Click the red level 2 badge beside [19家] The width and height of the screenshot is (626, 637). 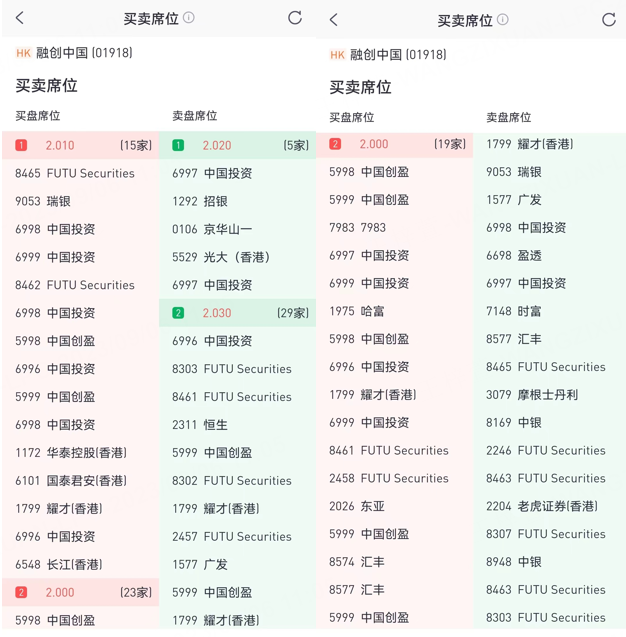coord(335,144)
